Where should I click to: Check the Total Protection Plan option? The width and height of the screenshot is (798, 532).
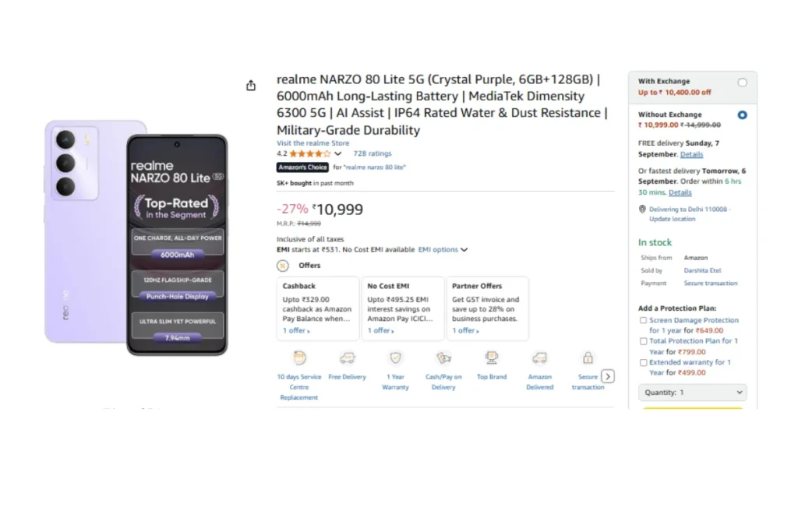coord(643,341)
